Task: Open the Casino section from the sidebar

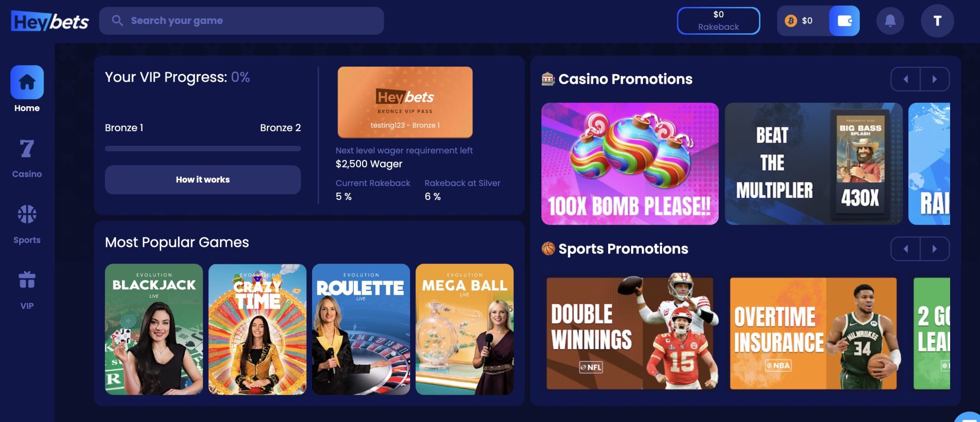Action: 27,148
